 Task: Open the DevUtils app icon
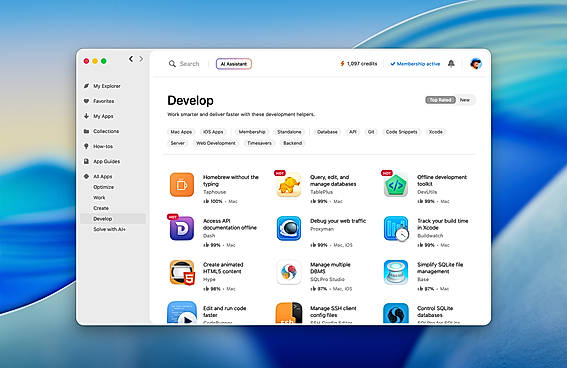coord(396,185)
